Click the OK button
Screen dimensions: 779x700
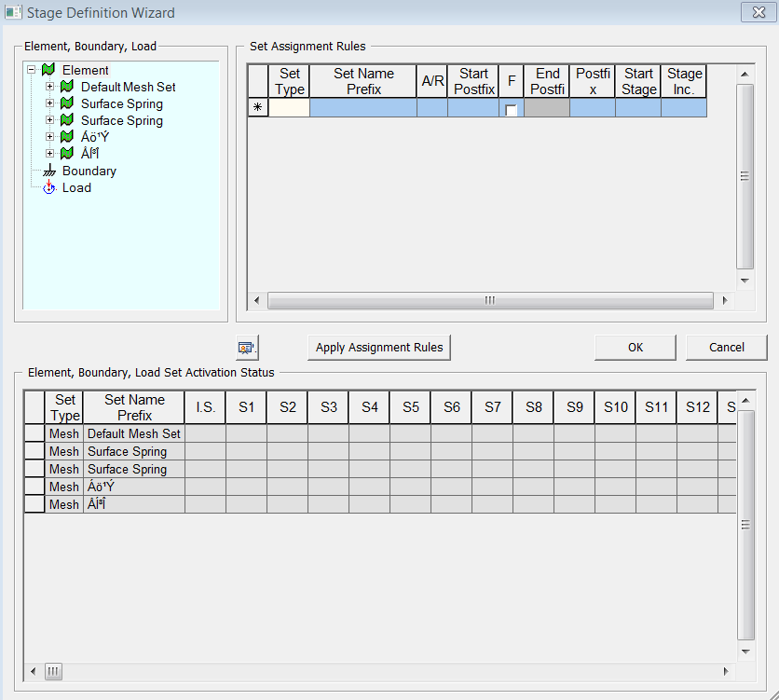(635, 348)
